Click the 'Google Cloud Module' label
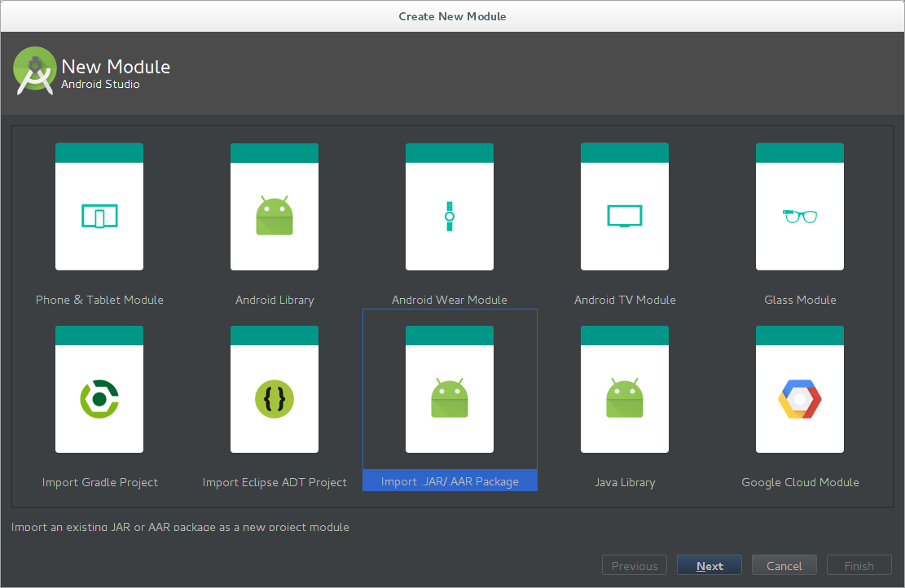 [x=800, y=482]
